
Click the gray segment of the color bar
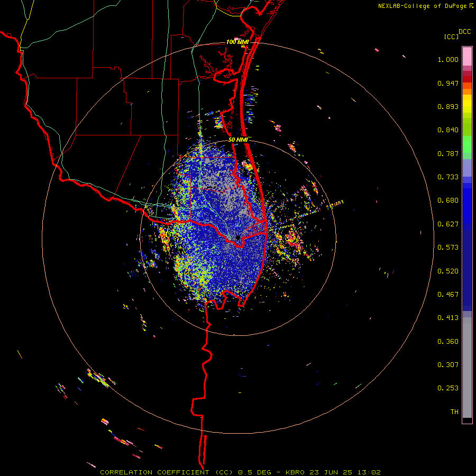pyautogui.click(x=467, y=368)
